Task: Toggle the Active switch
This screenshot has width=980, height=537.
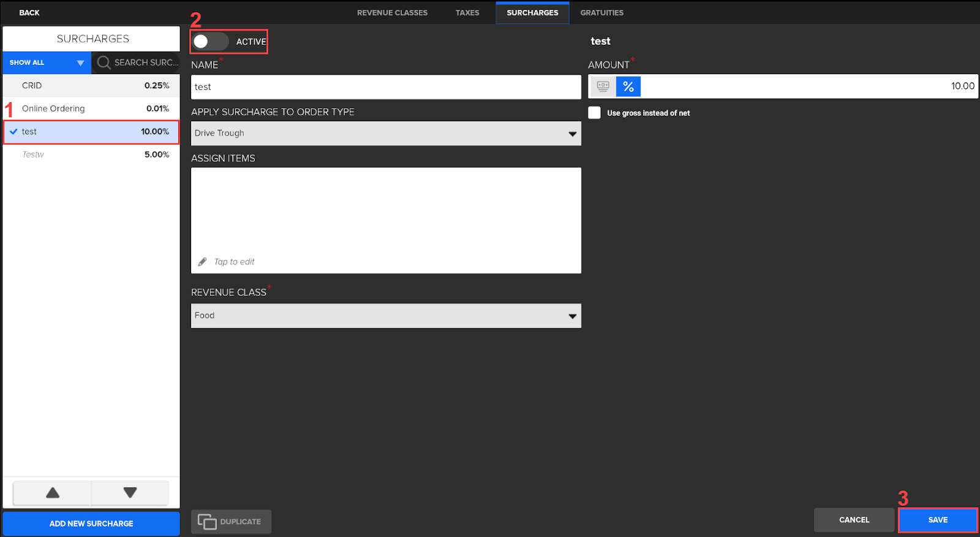Action: click(209, 42)
